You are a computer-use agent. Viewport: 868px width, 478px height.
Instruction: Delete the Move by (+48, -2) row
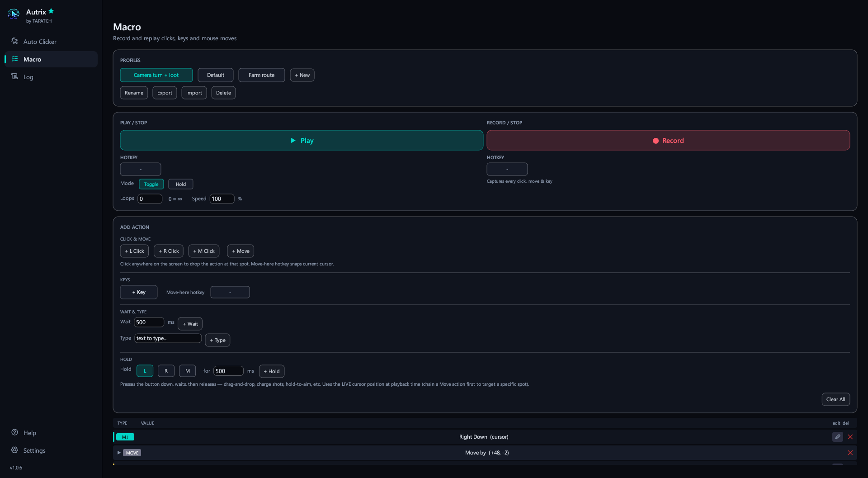850,453
